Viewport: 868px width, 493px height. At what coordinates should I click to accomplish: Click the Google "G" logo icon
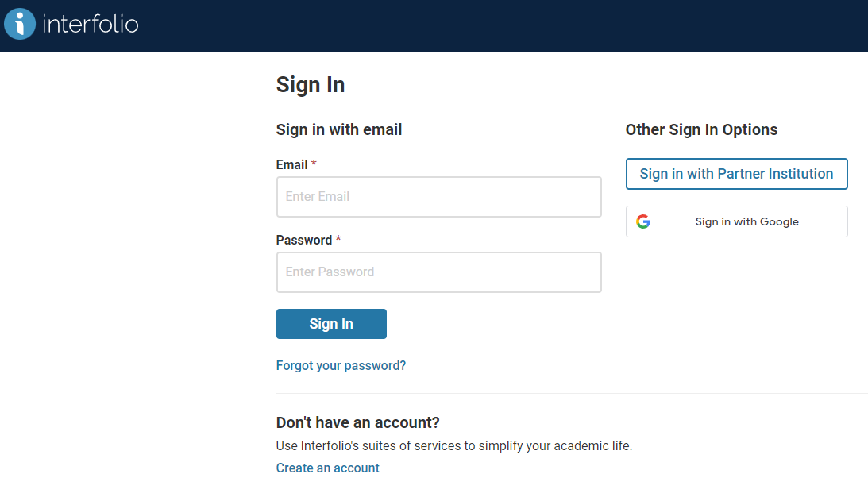(642, 221)
